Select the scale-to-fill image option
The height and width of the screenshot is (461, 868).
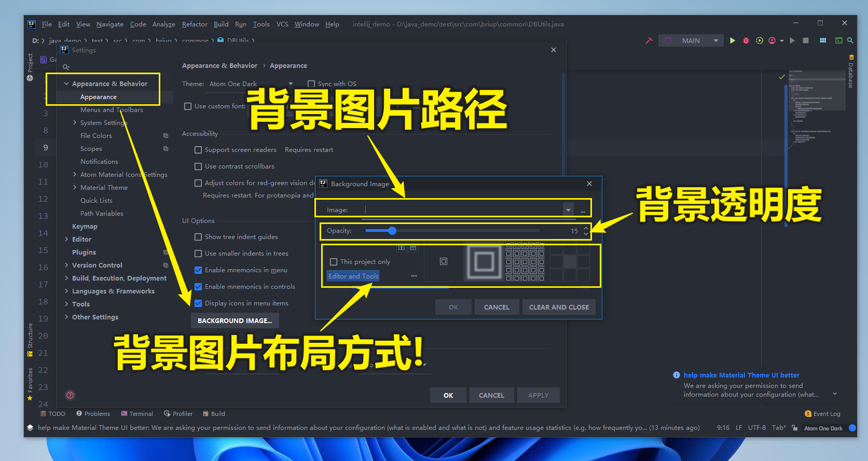[x=484, y=261]
